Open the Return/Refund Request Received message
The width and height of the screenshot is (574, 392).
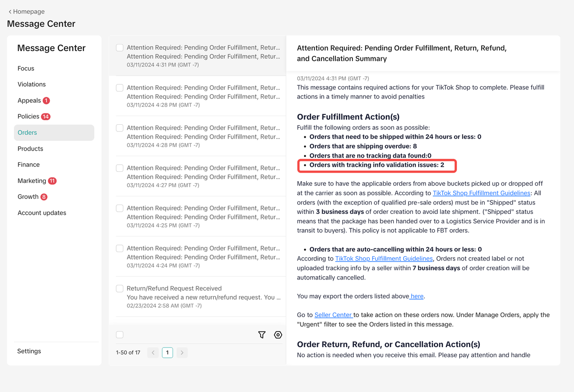click(203, 293)
